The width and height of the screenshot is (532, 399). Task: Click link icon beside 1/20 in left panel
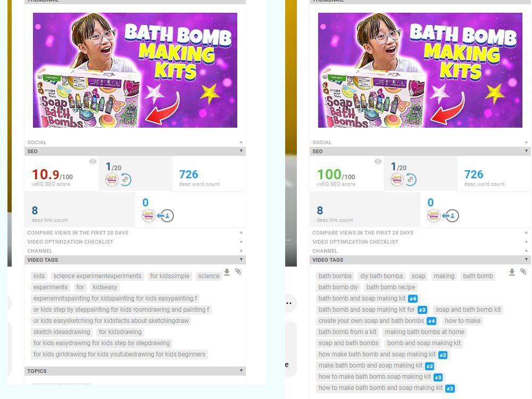pos(126,179)
